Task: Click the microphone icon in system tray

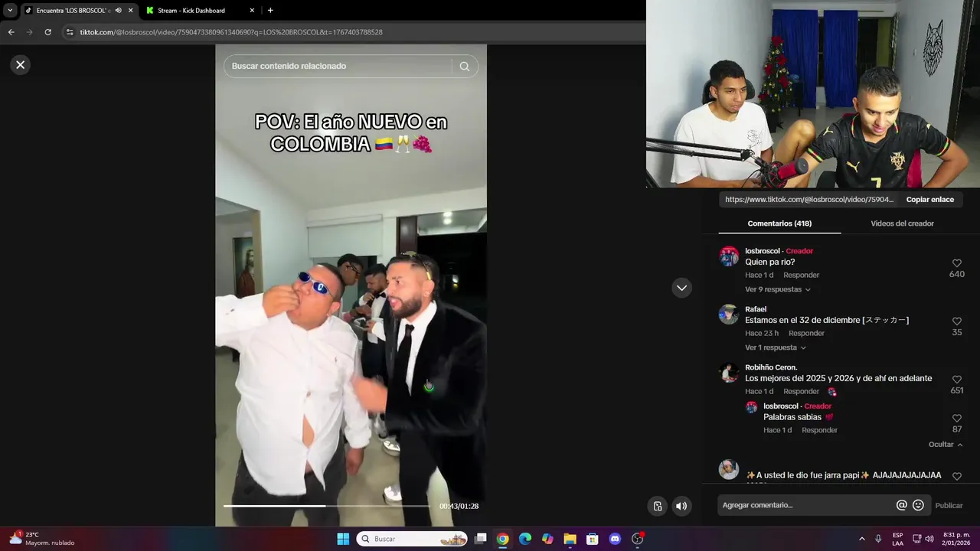Action: pyautogui.click(x=878, y=539)
